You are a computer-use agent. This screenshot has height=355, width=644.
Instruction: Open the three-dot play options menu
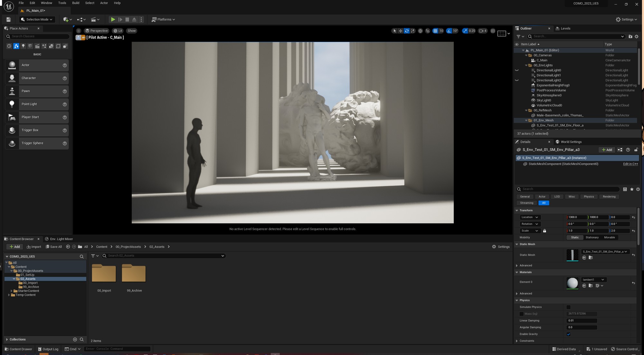[x=141, y=19]
